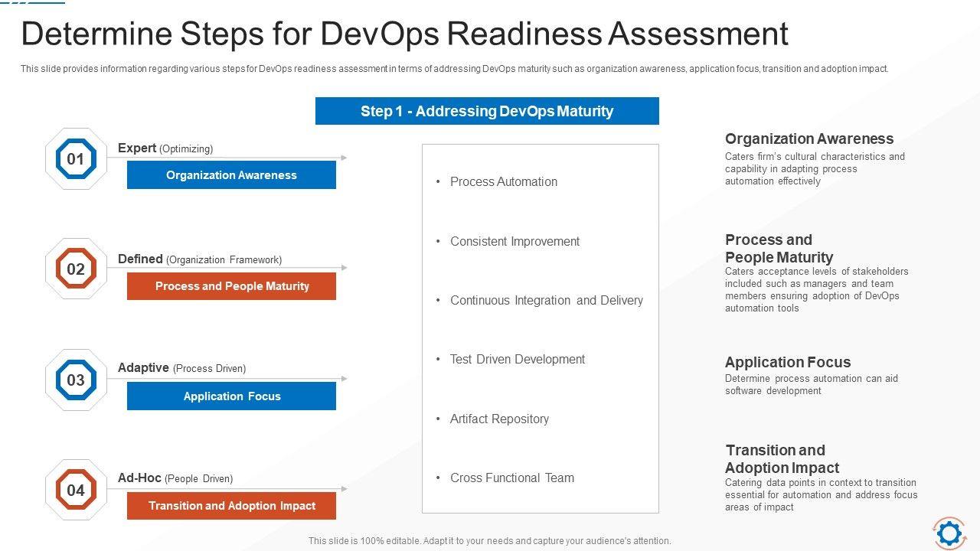This screenshot has width=980, height=551.
Task: Click the Consistent Improvement bullet item
Action: [x=514, y=241]
